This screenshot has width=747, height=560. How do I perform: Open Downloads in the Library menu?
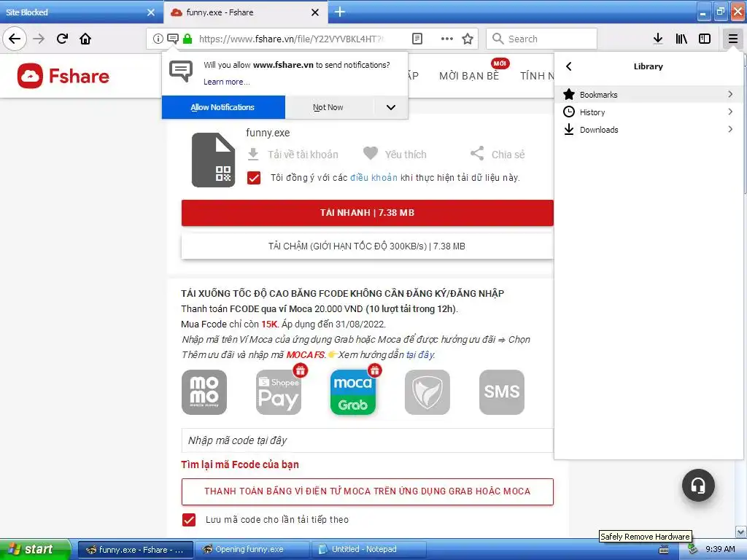tap(649, 130)
